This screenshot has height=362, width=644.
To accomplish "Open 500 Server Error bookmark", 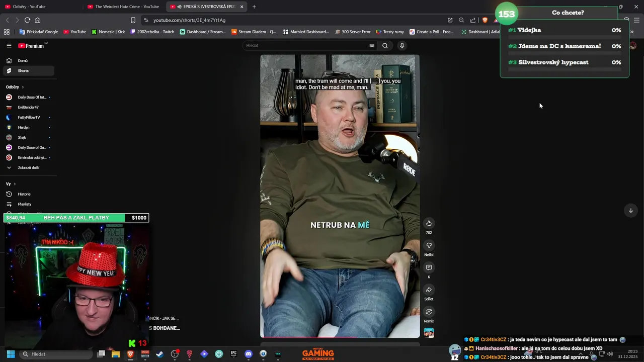I will tap(352, 32).
